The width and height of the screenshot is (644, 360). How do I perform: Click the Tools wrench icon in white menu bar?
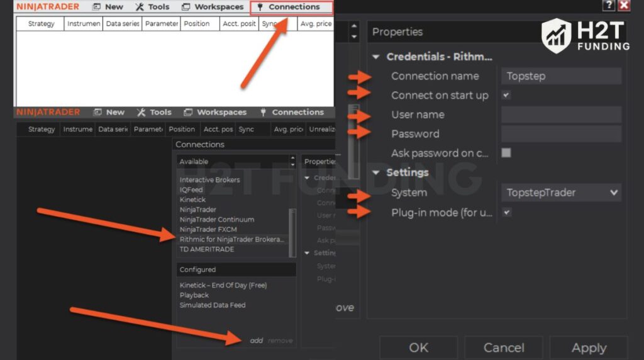tap(139, 7)
